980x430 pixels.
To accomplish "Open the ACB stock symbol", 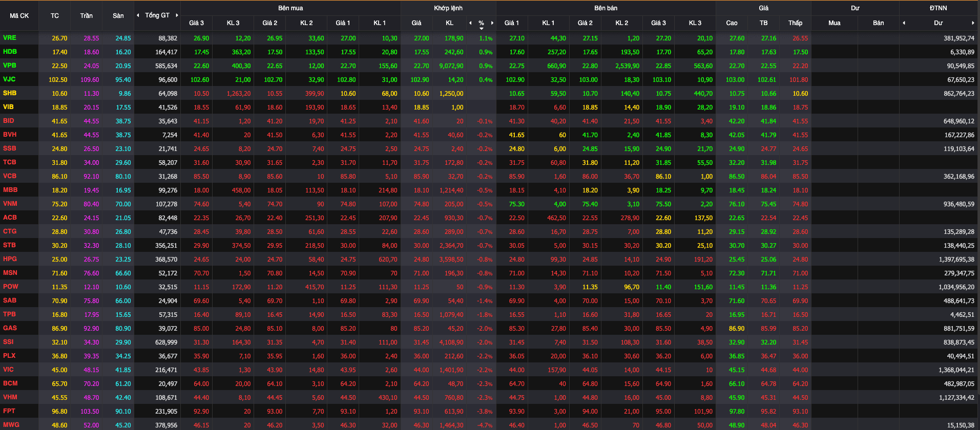I will click(x=10, y=218).
